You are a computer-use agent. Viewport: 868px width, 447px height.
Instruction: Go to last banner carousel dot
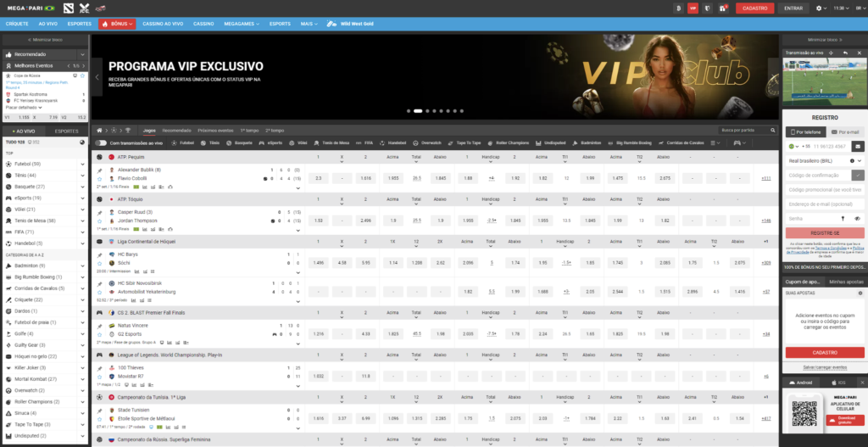pyautogui.click(x=462, y=111)
